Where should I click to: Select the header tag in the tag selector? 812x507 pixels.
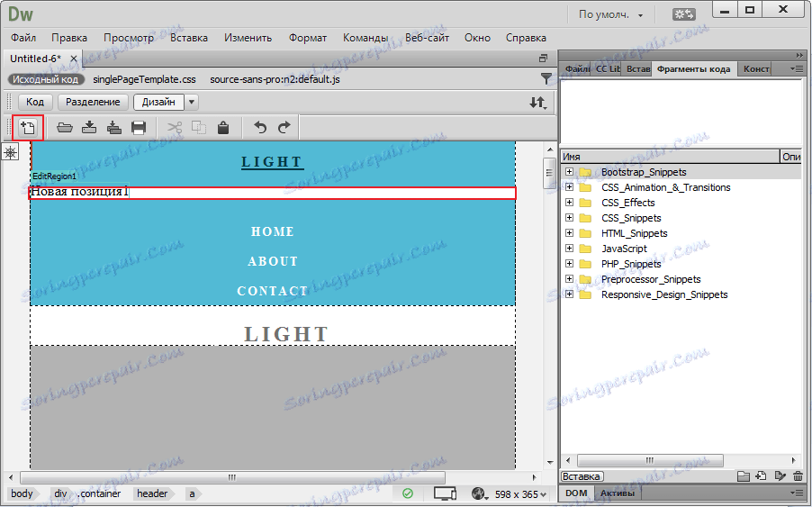pyautogui.click(x=152, y=493)
